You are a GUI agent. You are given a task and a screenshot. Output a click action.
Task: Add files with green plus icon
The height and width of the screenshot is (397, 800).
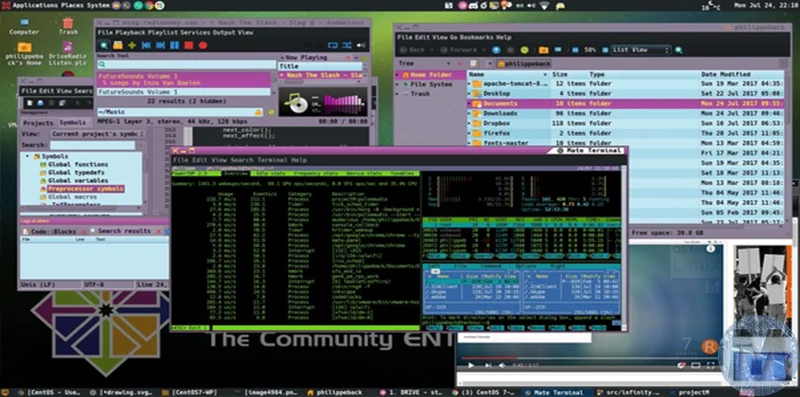[132, 45]
